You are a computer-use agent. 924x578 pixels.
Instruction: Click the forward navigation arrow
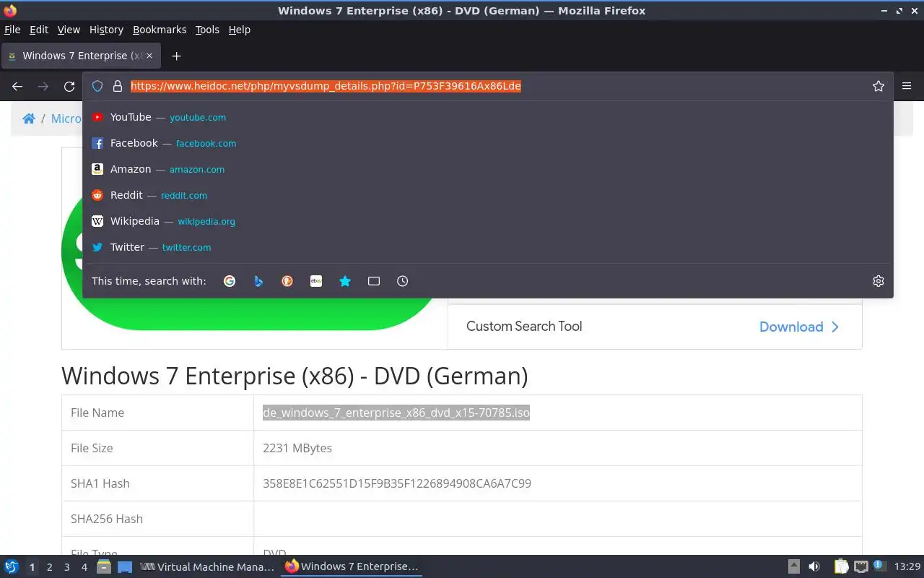pyautogui.click(x=43, y=86)
